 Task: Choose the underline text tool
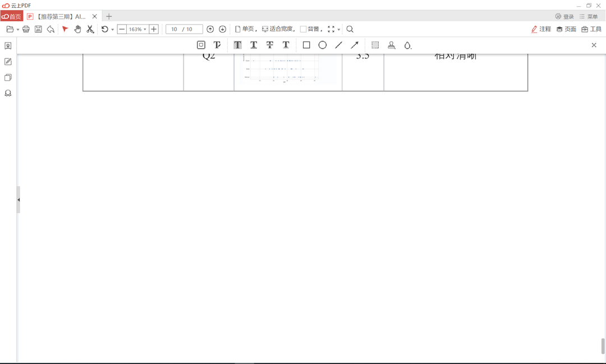click(x=254, y=45)
